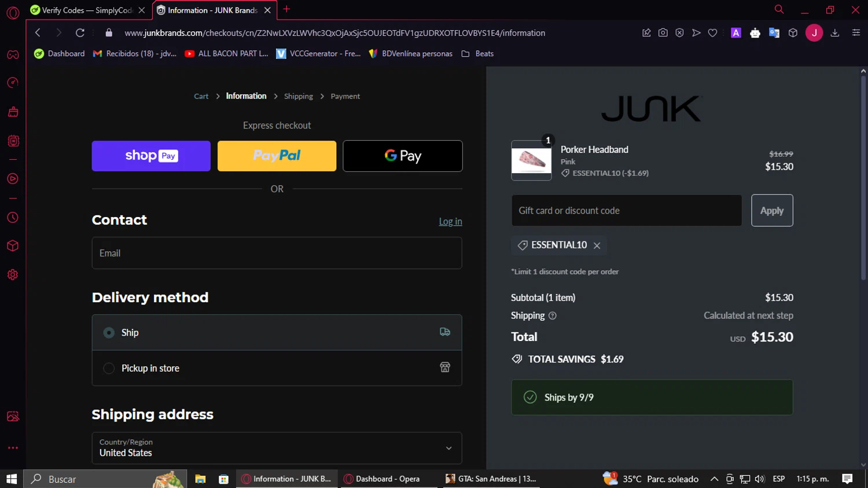The image size is (868, 488).
Task: Pay with Shop Pay button
Action: [x=151, y=156]
